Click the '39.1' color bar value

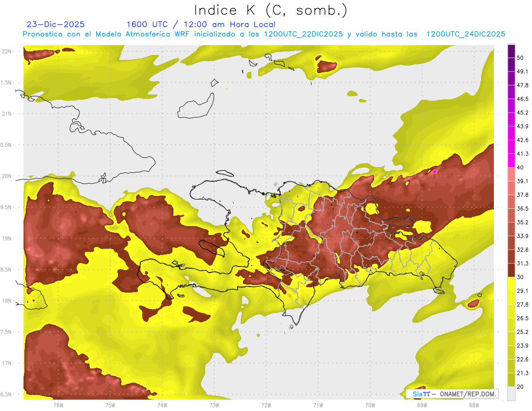523,181
